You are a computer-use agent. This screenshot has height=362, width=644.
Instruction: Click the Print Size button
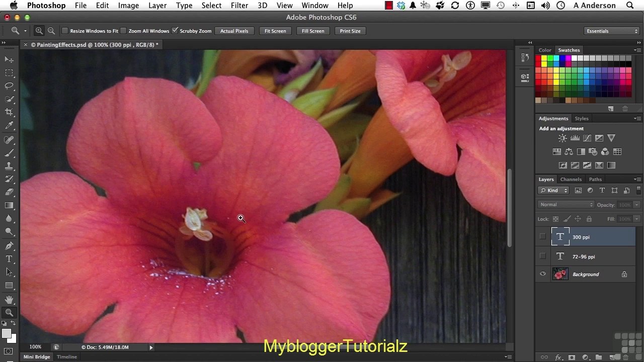pos(350,31)
